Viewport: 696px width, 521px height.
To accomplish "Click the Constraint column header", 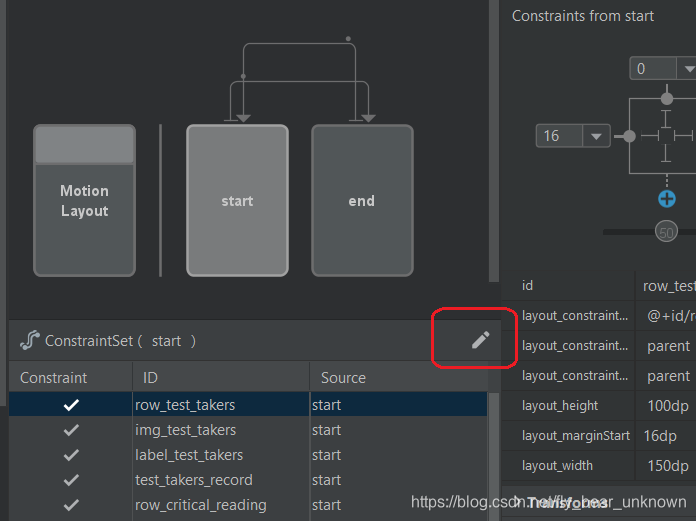I will (x=71, y=378).
